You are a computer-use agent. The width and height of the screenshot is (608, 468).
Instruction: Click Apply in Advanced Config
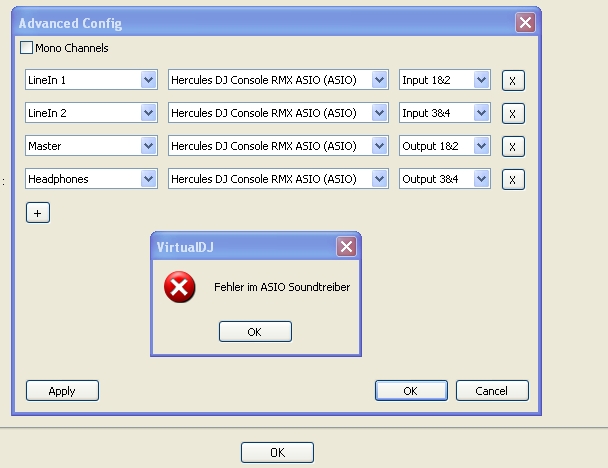point(62,390)
